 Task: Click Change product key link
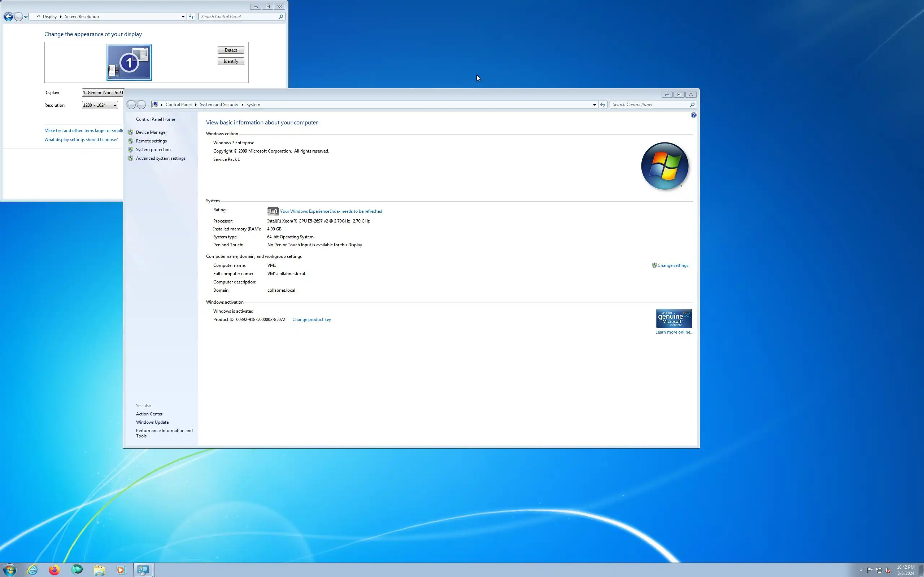(311, 320)
